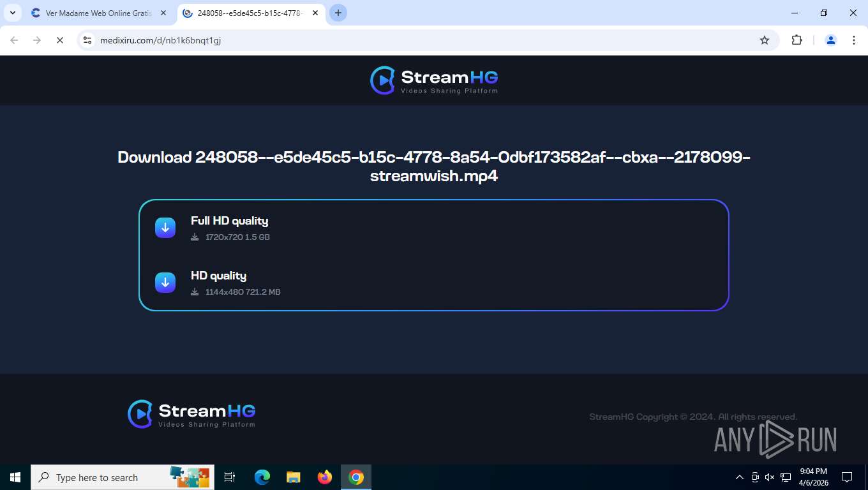The height and width of the screenshot is (490, 868).
Task: Click the network icon in system tray
Action: (786, 477)
